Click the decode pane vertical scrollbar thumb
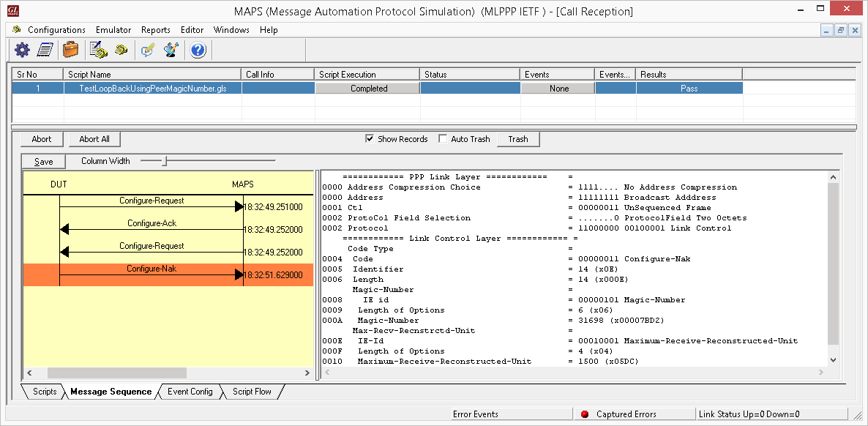This screenshot has width=868, height=426. [x=833, y=263]
